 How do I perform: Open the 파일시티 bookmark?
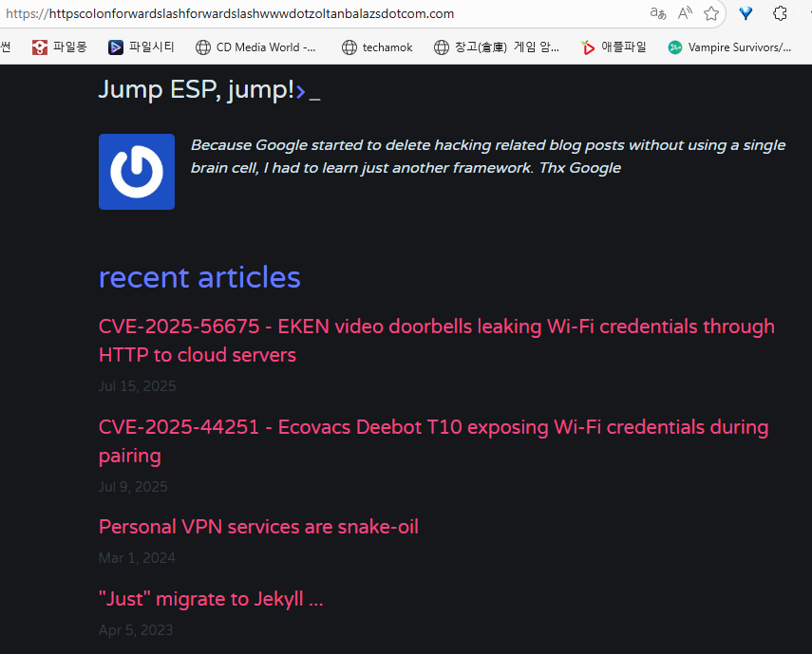[x=141, y=47]
